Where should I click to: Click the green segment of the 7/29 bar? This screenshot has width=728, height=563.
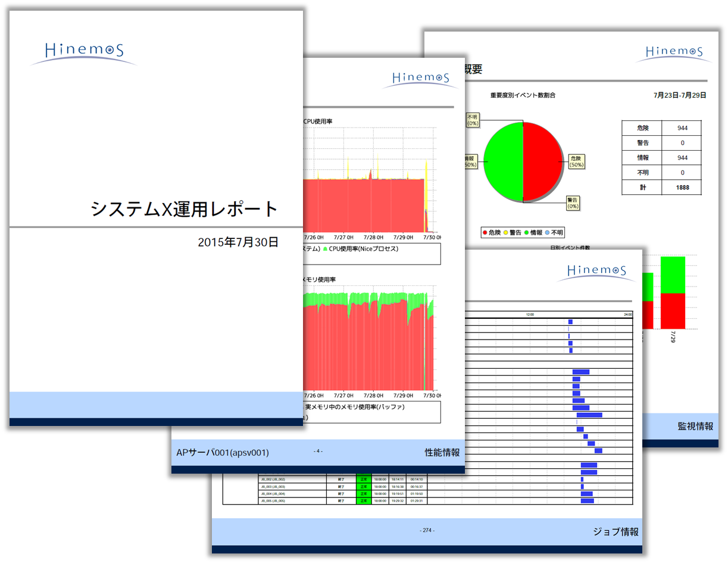point(673,275)
